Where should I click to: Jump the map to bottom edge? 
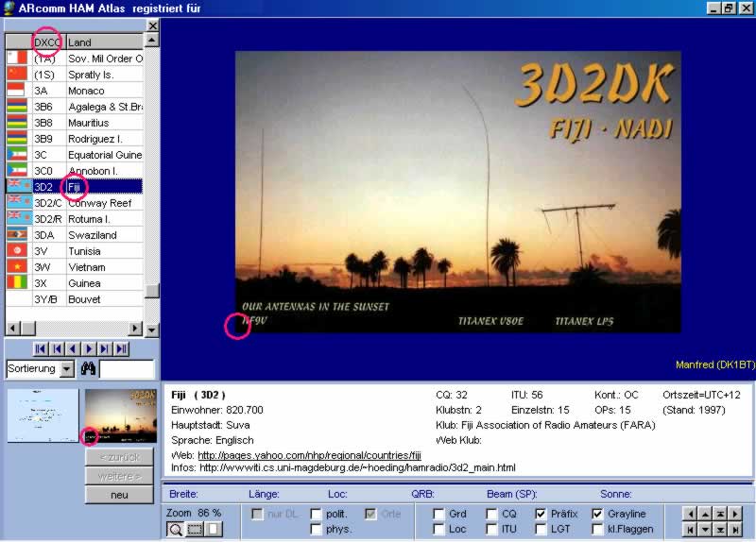point(720,529)
